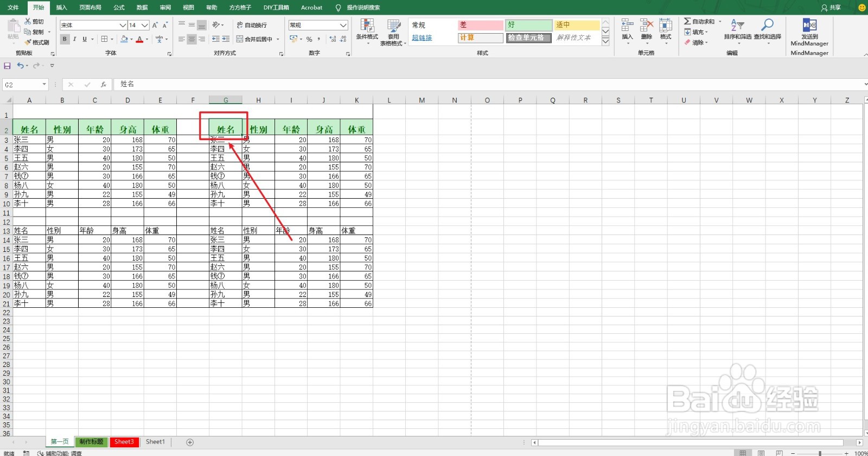Apply the 差 (Bad) cell style
This screenshot has height=456, width=868.
(x=481, y=25)
